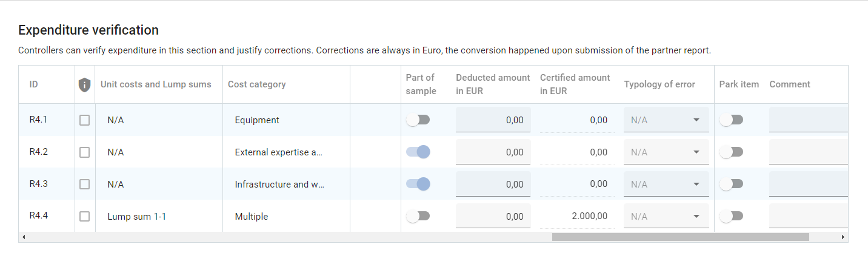Click the scrollbar left arrow

pyautogui.click(x=23, y=237)
